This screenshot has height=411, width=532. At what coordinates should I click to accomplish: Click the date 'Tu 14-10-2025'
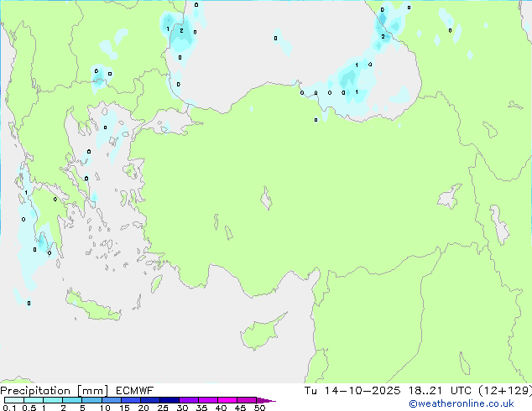352,391
